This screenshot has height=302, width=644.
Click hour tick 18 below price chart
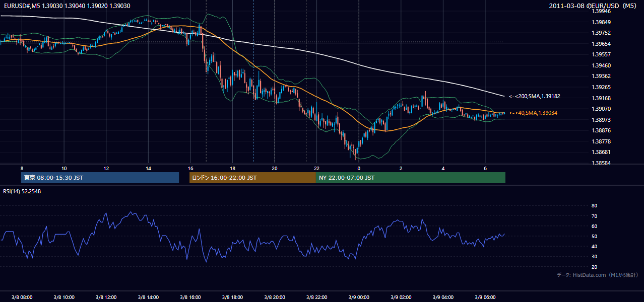point(232,168)
